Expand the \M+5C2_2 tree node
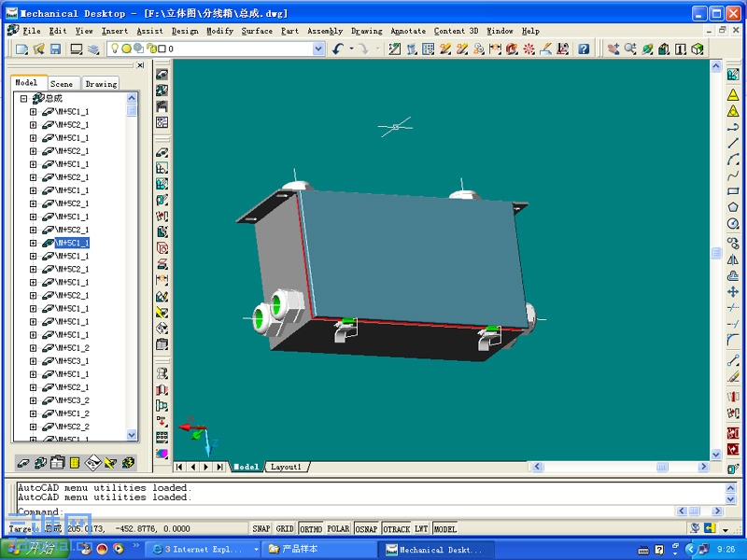The image size is (747, 560). tap(33, 427)
